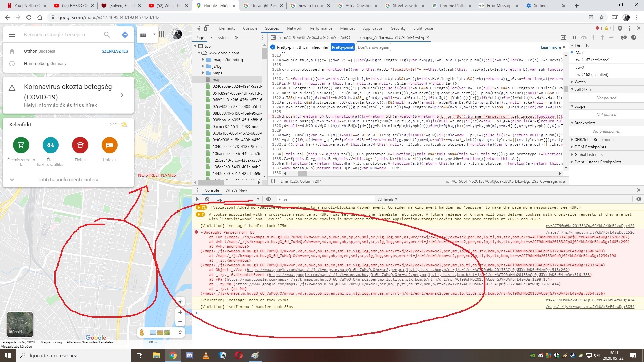Open directions with the blue arrow icon
The image size is (644, 362).
point(125,35)
